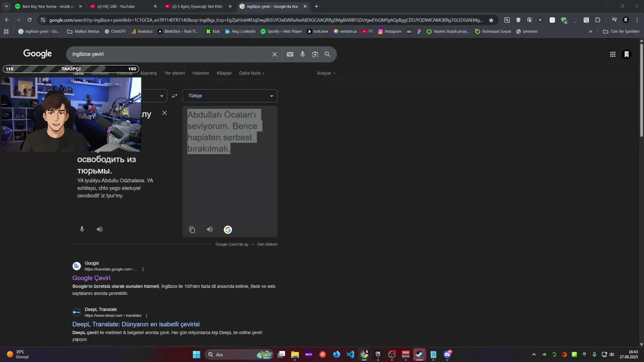Open Steam from the taskbar
Screen dimensions: 644x362
point(419,354)
